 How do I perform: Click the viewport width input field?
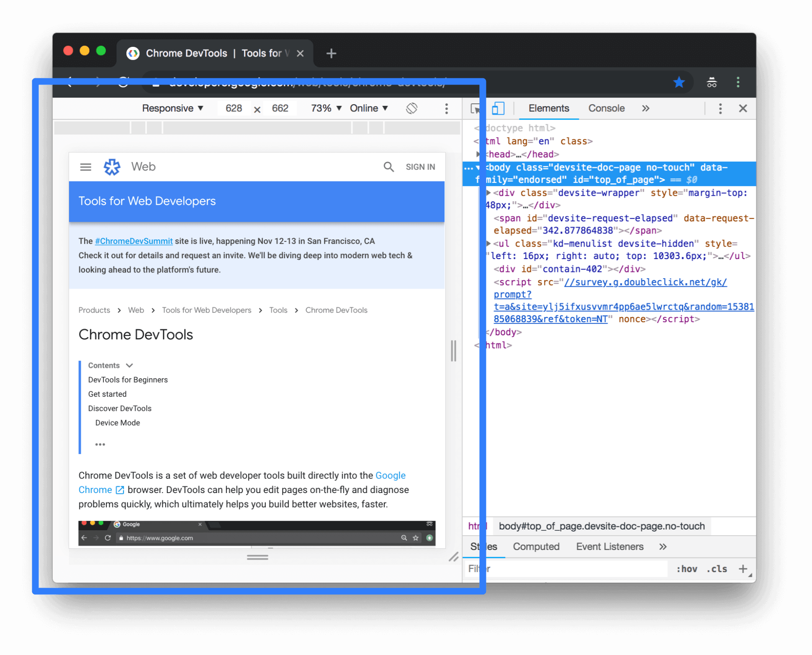tap(234, 108)
